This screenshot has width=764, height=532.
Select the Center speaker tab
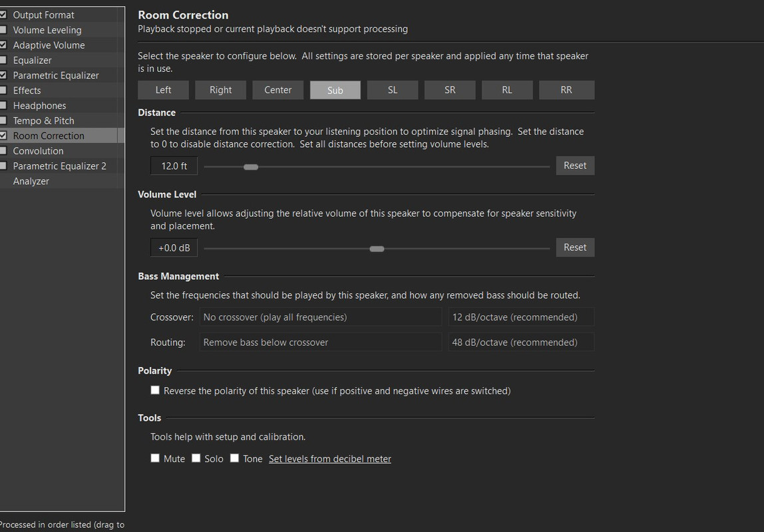pyautogui.click(x=278, y=90)
